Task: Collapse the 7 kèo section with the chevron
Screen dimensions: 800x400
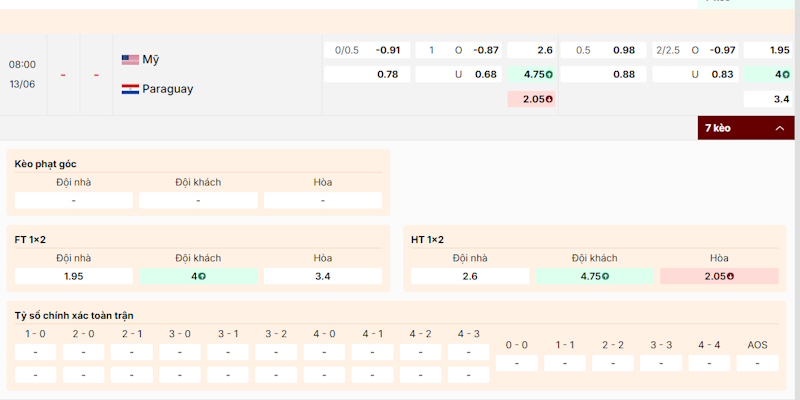Action: click(x=780, y=128)
